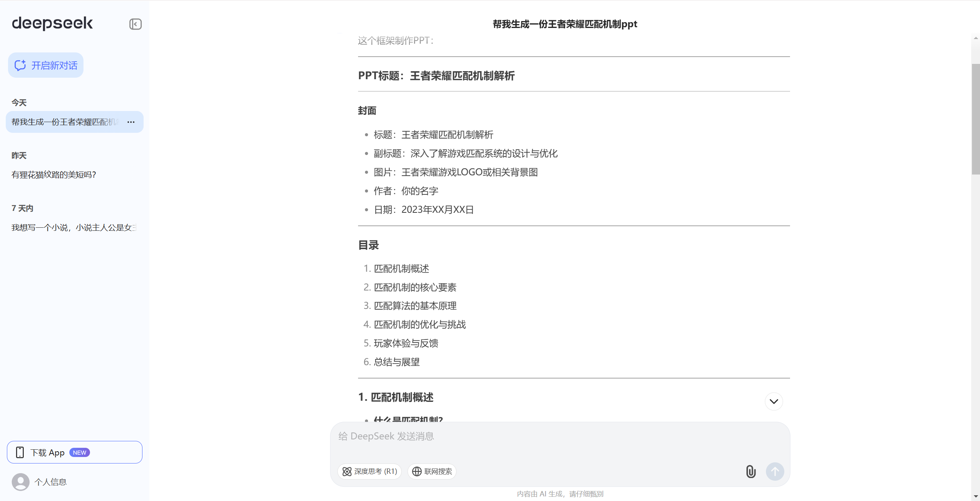Click the scroll-to-bottom chevron button
The image size is (980, 501).
pyautogui.click(x=774, y=401)
